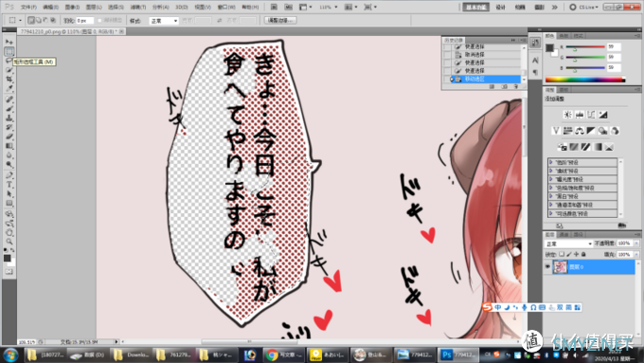Toggle lock position

(x=576, y=254)
